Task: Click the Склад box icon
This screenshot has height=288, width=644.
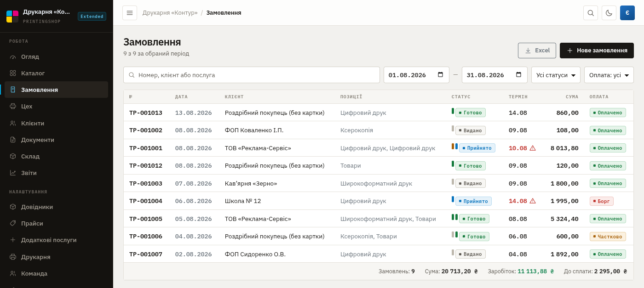Action: pyautogui.click(x=13, y=156)
